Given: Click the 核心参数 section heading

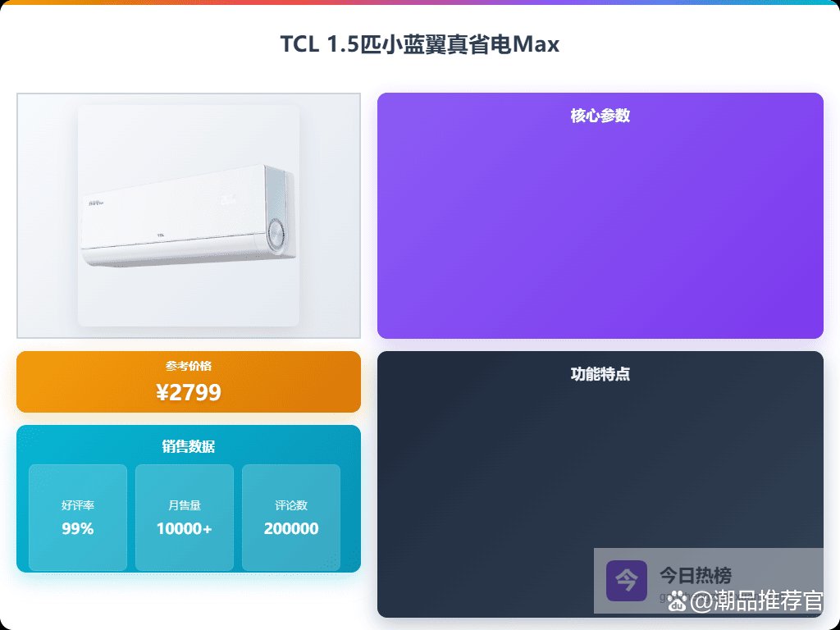Looking at the screenshot, I should click(600, 116).
